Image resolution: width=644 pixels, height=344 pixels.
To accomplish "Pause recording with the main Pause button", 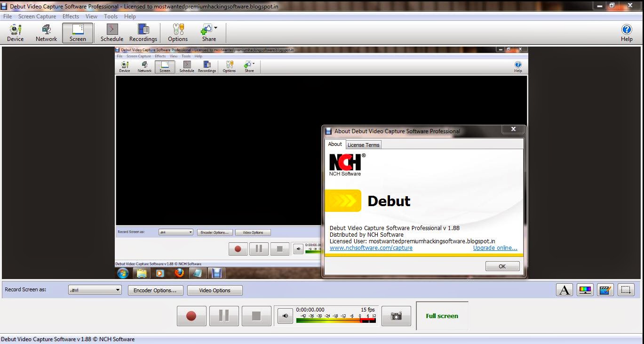I will 224,316.
